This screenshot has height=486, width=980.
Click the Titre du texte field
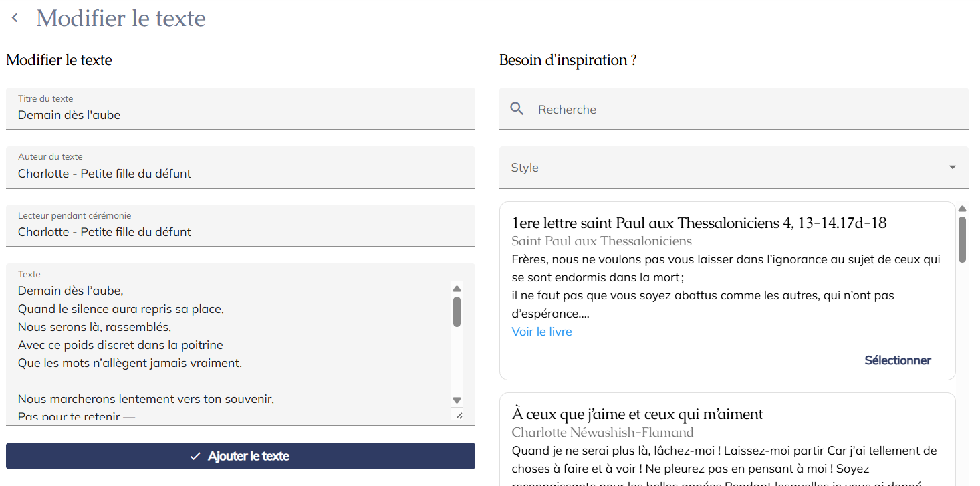(240, 115)
